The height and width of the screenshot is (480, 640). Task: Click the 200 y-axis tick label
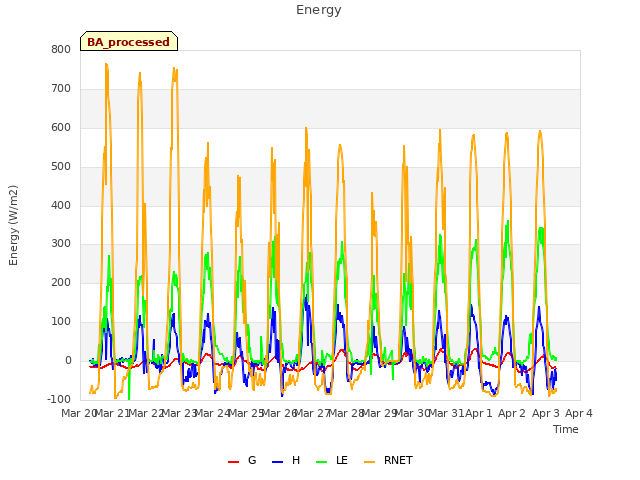point(61,282)
